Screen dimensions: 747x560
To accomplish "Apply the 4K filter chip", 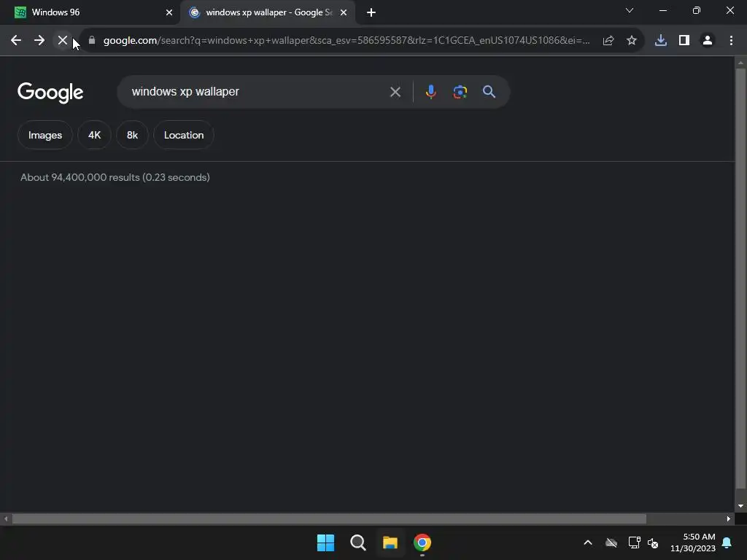I will coord(94,135).
